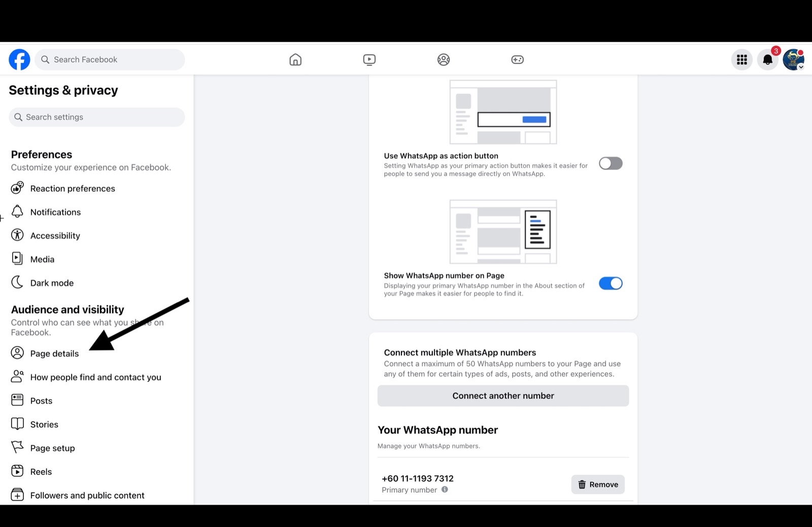
Task: Open the Gaming controller icon
Action: [x=517, y=59]
